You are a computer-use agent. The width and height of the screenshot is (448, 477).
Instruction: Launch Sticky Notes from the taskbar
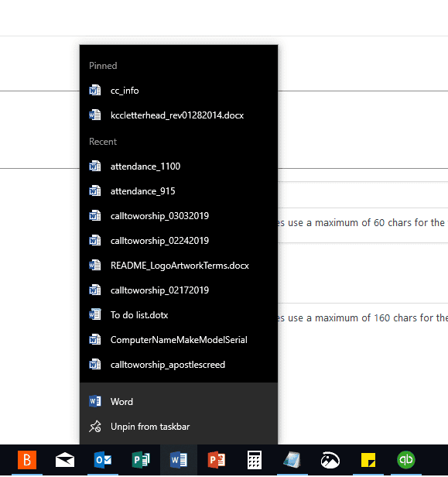[x=368, y=460]
